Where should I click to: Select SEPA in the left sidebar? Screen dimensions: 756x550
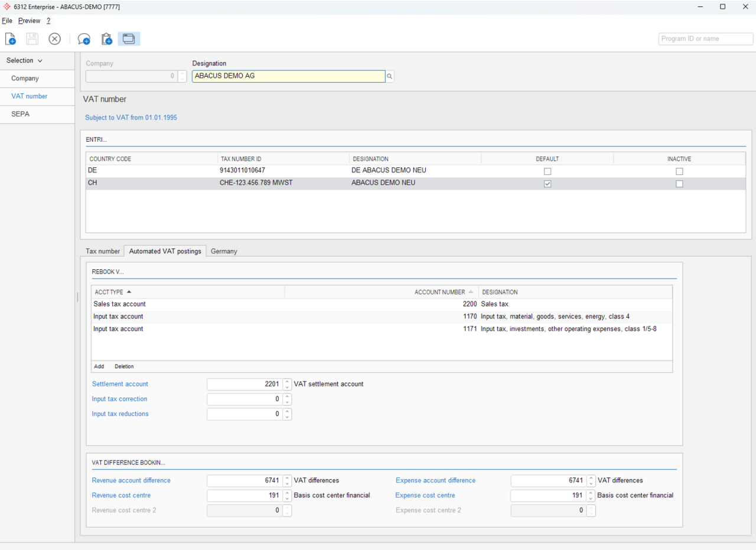(x=20, y=114)
